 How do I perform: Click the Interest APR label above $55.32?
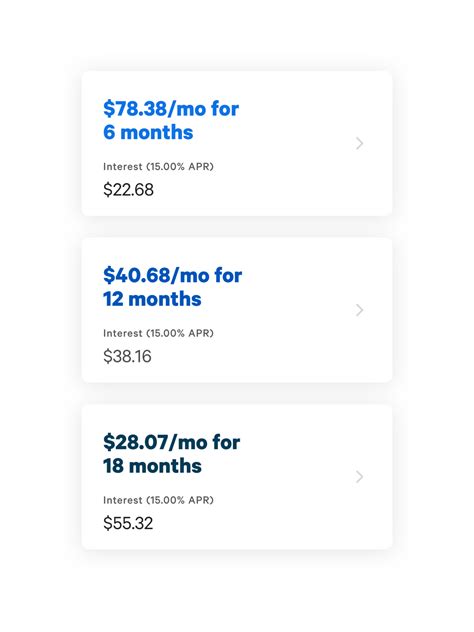click(158, 500)
